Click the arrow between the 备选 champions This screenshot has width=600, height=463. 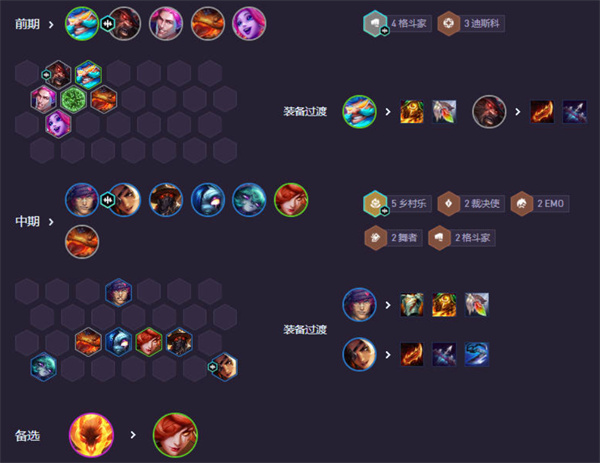pyautogui.click(x=133, y=435)
